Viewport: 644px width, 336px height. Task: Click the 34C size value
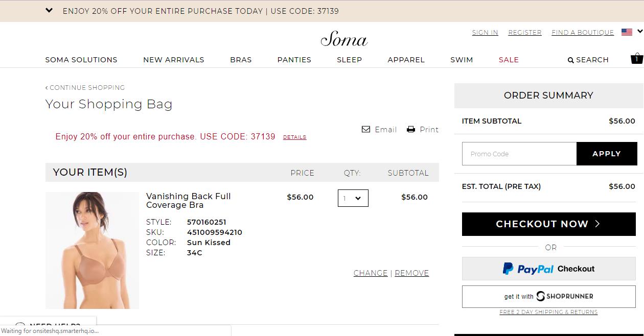click(x=195, y=253)
